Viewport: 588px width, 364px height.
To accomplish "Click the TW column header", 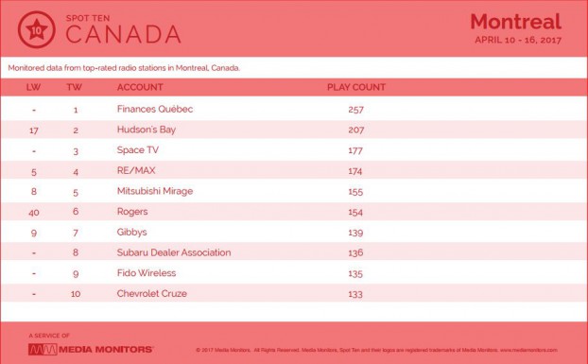I will pyautogui.click(x=75, y=87).
